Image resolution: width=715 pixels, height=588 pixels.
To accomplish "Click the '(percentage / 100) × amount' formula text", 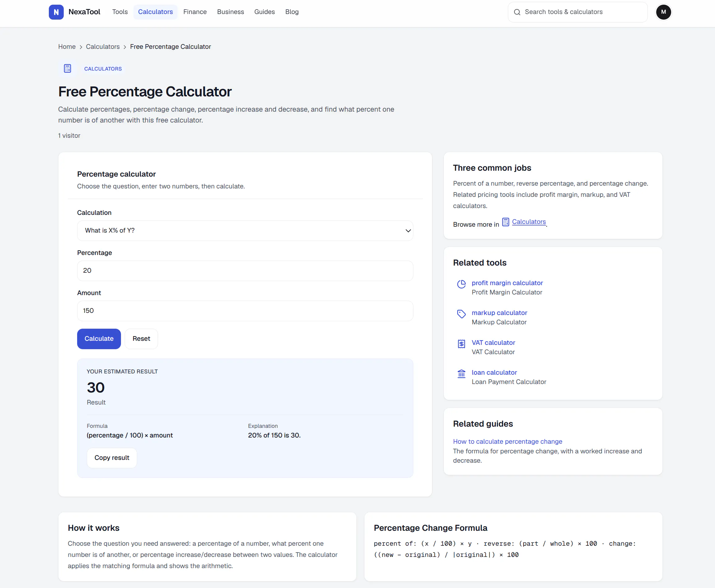I will coord(130,435).
